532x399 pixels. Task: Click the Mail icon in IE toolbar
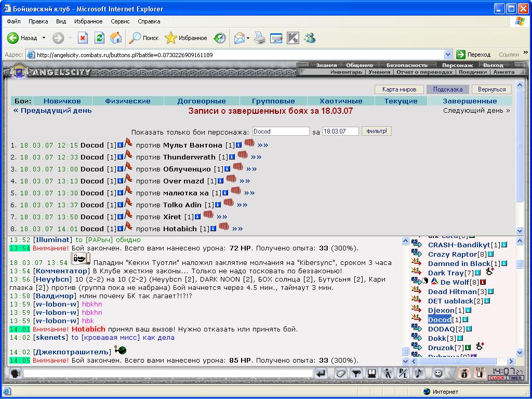(240, 38)
